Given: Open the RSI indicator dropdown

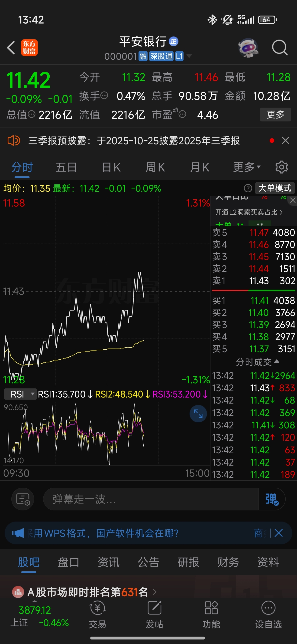Looking at the screenshot, I should pos(20,394).
